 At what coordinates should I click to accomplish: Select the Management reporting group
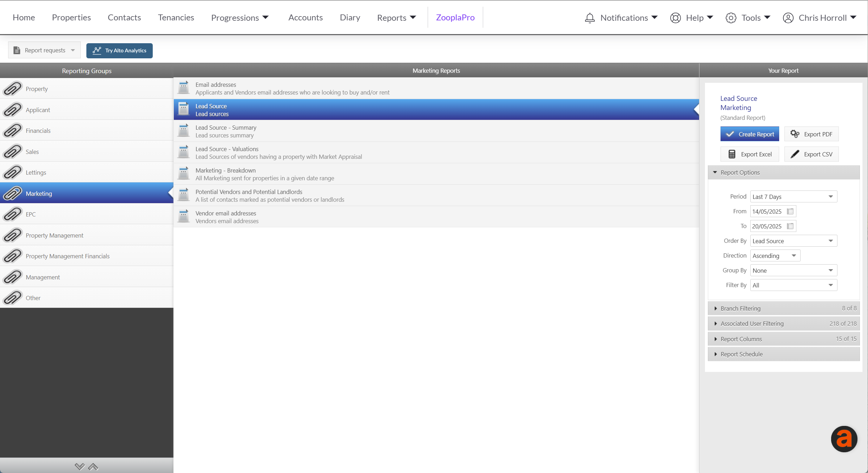tap(87, 277)
